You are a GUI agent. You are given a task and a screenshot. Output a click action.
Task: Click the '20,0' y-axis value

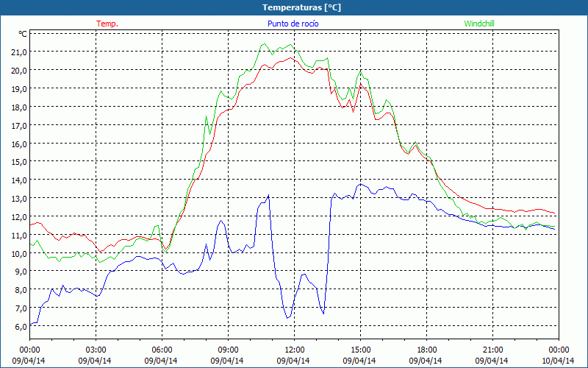click(x=19, y=70)
